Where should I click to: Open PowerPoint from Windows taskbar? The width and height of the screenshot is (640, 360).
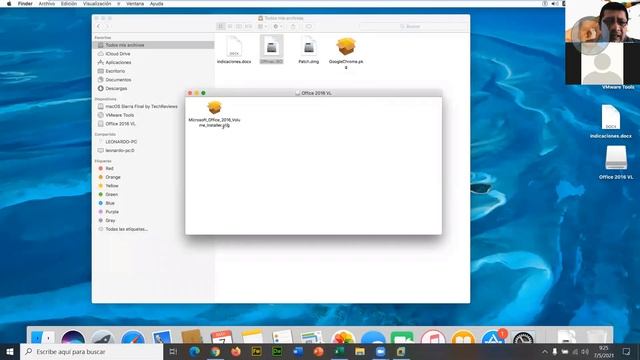(318, 352)
